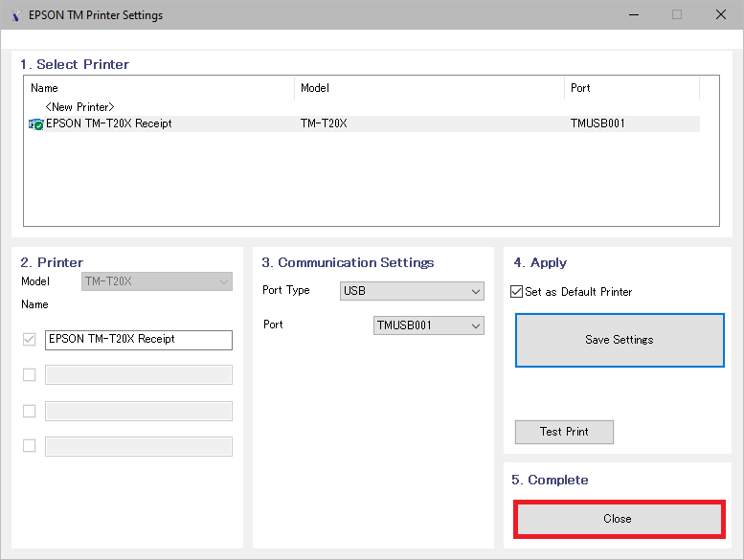Click the third empty printer name field

tap(139, 411)
